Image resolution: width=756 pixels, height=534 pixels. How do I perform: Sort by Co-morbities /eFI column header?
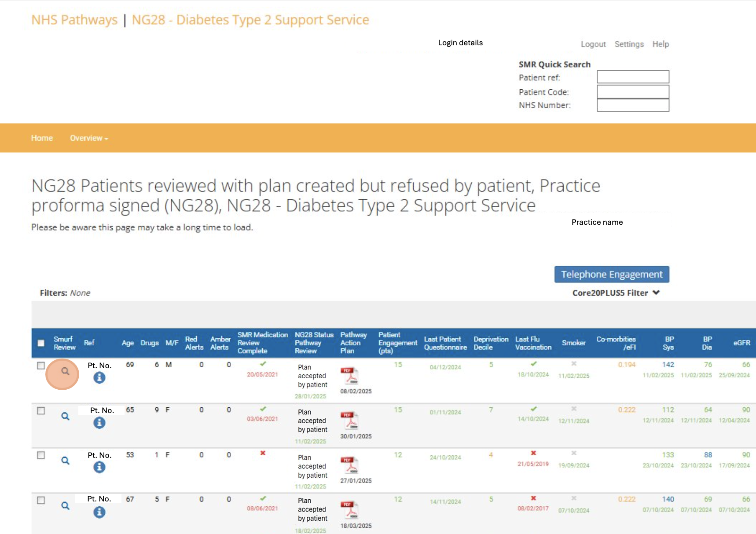click(616, 343)
